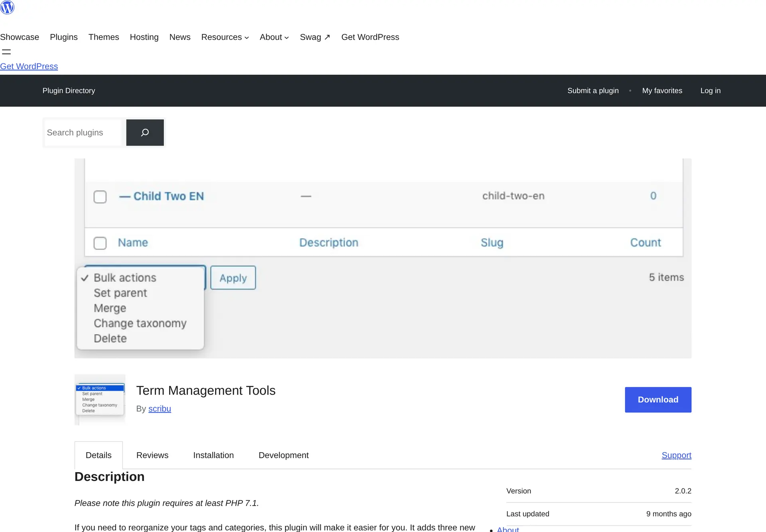The height and width of the screenshot is (532, 766).
Task: Click Log in
Action: point(710,91)
